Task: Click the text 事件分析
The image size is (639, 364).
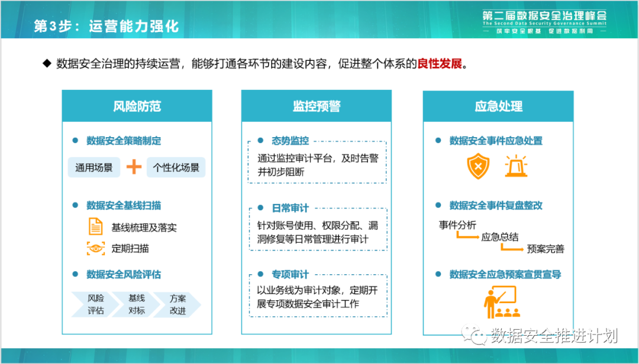Action: (457, 225)
